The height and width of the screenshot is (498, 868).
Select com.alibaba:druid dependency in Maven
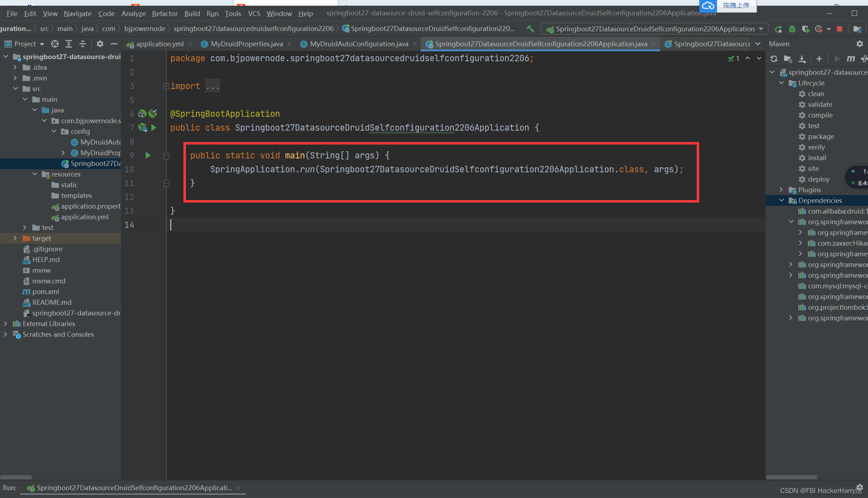833,211
